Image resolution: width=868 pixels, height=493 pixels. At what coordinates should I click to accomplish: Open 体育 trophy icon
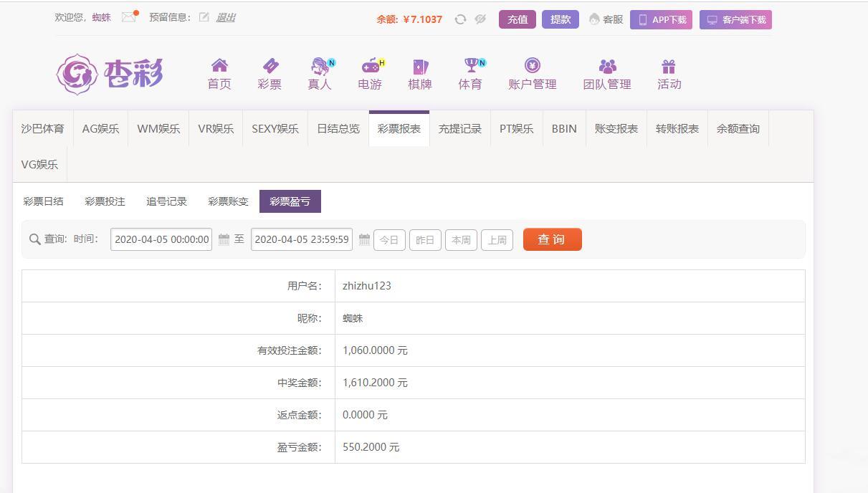471,66
